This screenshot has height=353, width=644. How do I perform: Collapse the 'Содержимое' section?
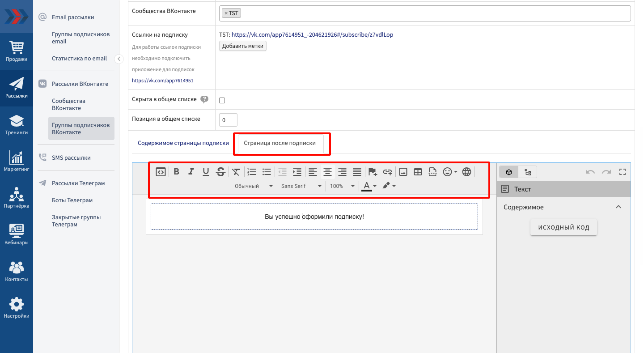tap(618, 207)
